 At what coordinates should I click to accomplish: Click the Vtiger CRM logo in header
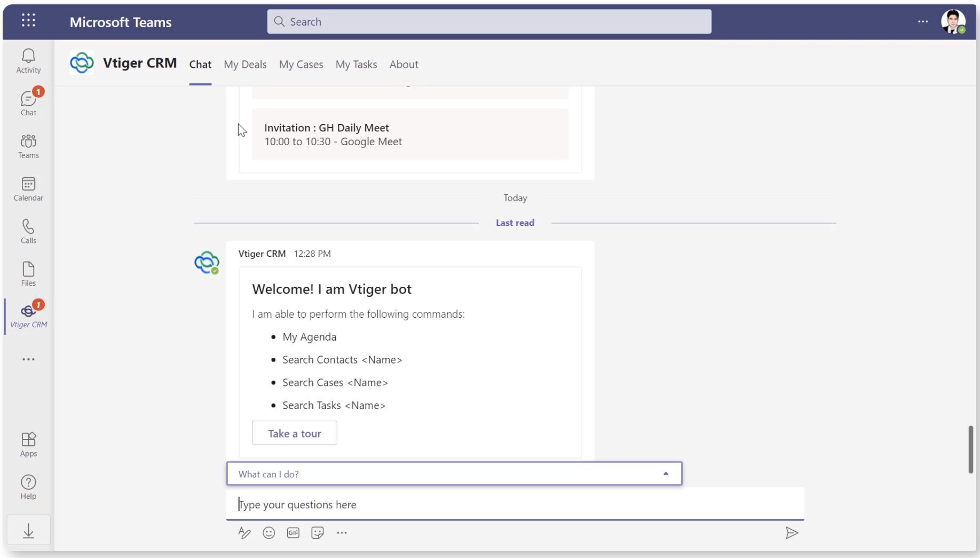click(x=82, y=63)
